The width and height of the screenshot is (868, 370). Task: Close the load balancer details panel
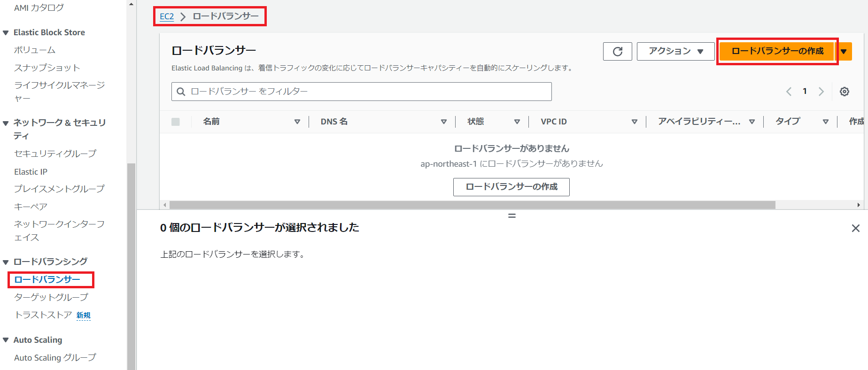tap(855, 228)
